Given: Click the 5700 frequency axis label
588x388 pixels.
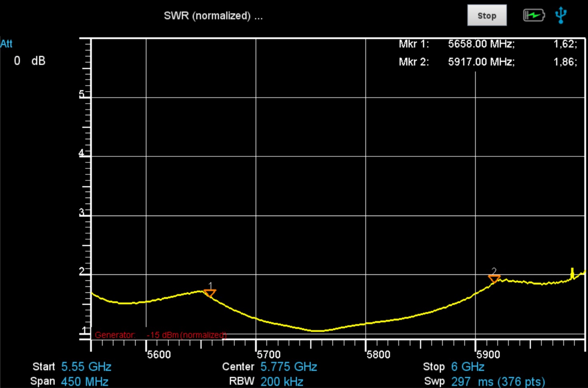Looking at the screenshot, I should coord(269,355).
